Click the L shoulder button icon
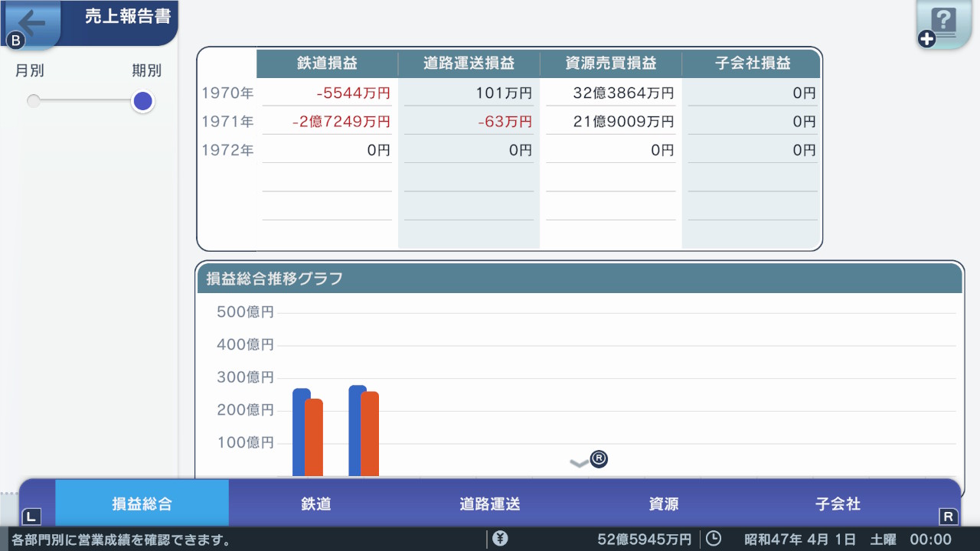This screenshot has width=980, height=551. (31, 516)
